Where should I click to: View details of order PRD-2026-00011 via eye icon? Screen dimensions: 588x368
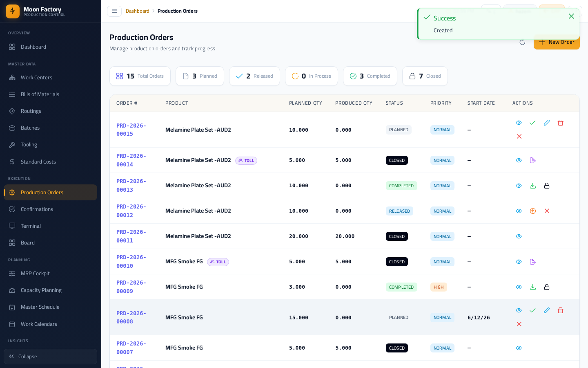(519, 236)
